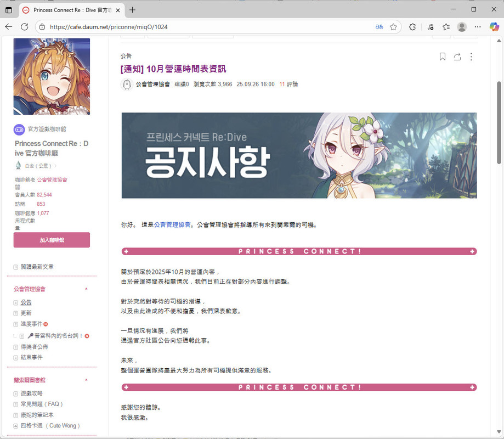
Task: Bookmark this post with the bookmark icon
Action: click(442, 57)
